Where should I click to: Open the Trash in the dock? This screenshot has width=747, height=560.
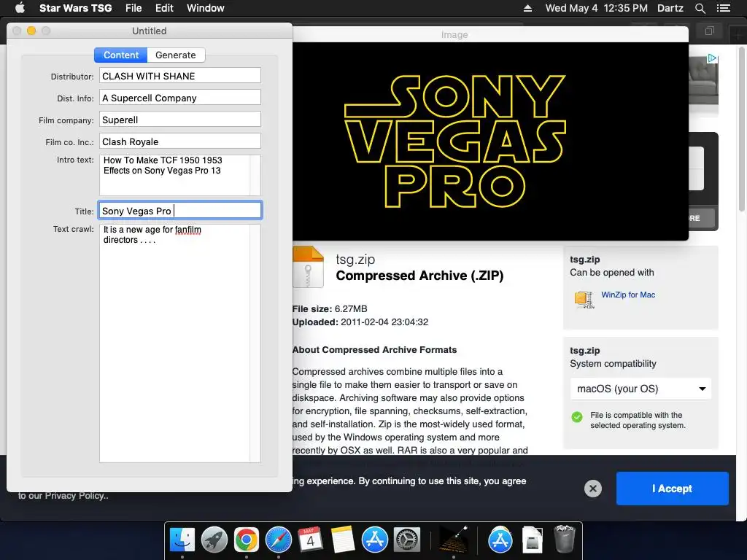pyautogui.click(x=565, y=540)
